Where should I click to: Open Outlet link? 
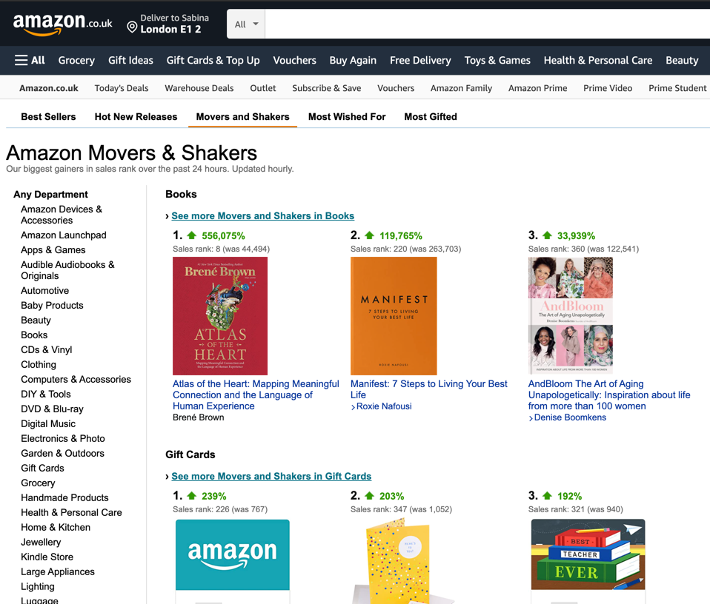pos(263,88)
